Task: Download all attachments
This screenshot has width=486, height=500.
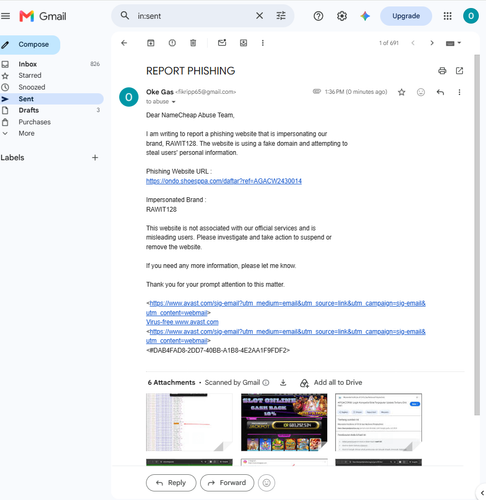Action: click(x=283, y=383)
